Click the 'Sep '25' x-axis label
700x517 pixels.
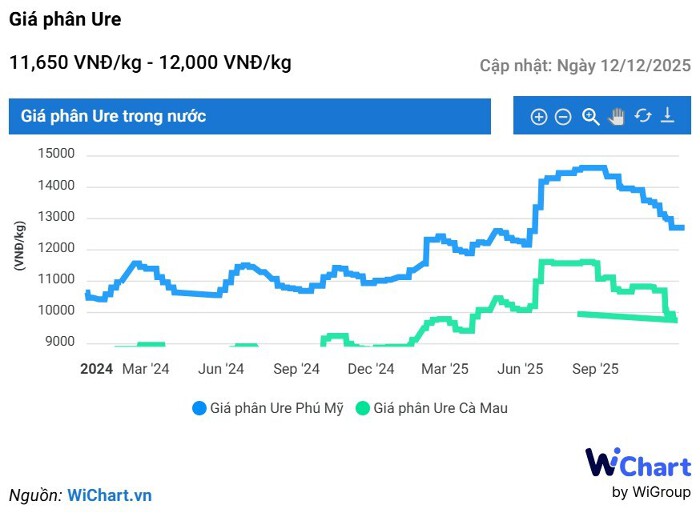596,369
